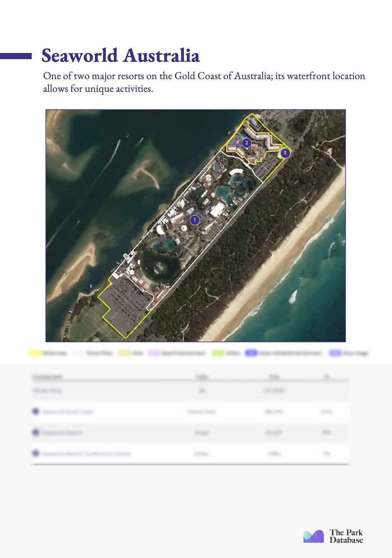Image resolution: width=392 pixels, height=558 pixels.
Task: Click map marker number 3
Action: coord(285,153)
